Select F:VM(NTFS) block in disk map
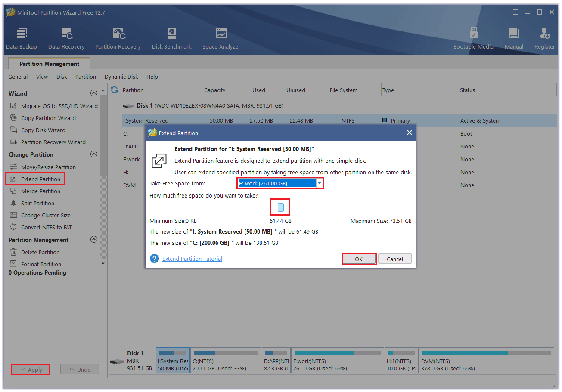562x392 pixels. (487, 361)
